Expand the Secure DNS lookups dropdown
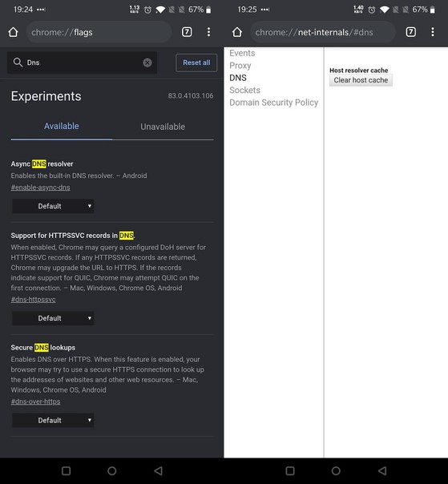 coord(53,421)
